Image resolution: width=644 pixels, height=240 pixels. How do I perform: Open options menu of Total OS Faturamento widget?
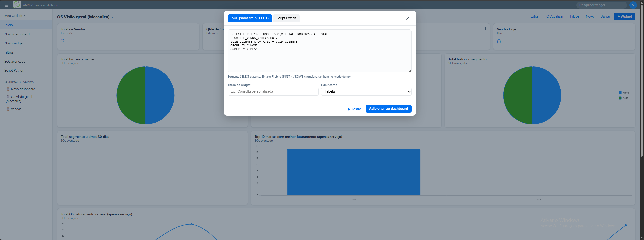(x=631, y=214)
